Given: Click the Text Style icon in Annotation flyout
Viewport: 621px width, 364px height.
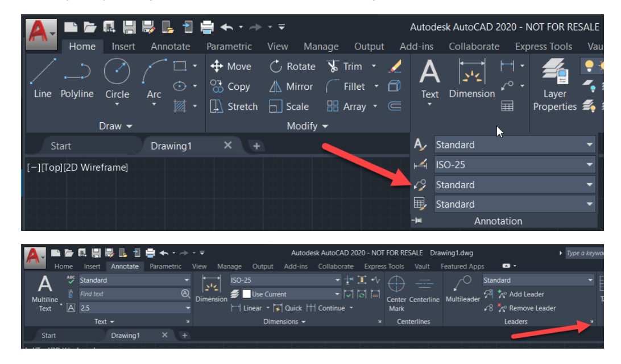Looking at the screenshot, I should point(420,144).
